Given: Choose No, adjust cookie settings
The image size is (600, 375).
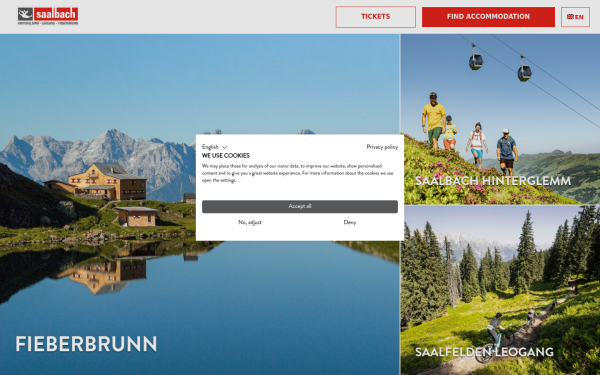Looking at the screenshot, I should coord(250,222).
